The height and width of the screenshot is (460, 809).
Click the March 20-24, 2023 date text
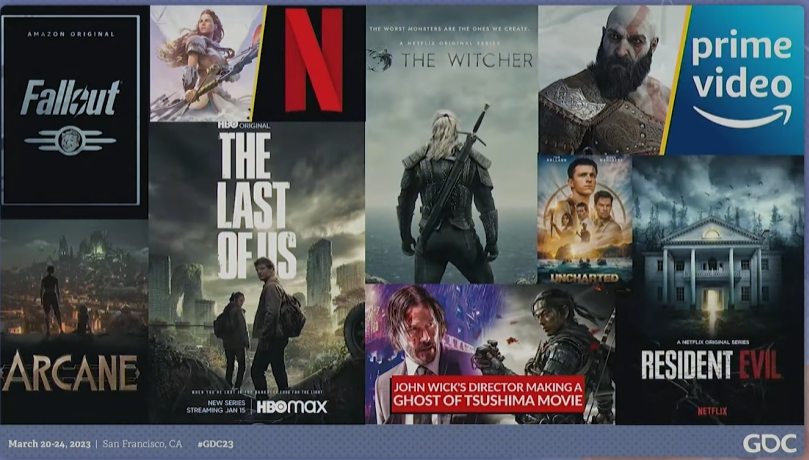50,444
